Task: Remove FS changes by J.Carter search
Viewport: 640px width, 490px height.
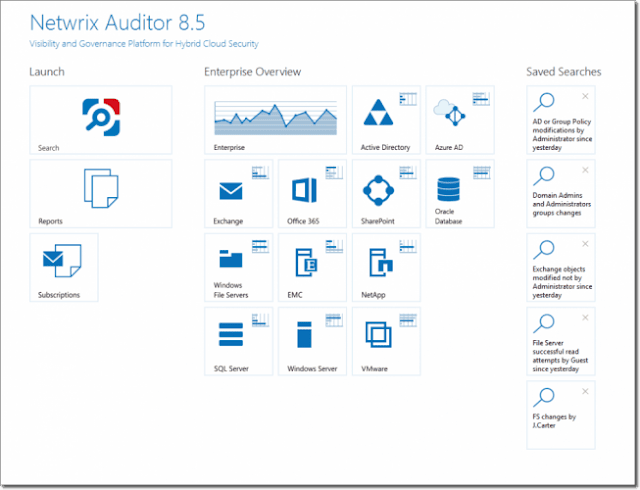Action: pos(585,392)
